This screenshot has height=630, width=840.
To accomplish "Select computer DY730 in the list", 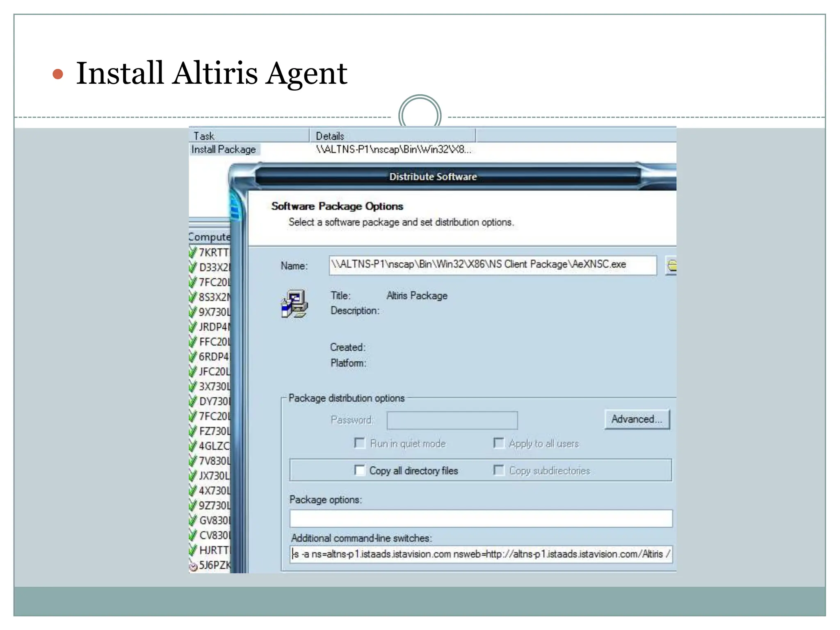I will tap(214, 401).
